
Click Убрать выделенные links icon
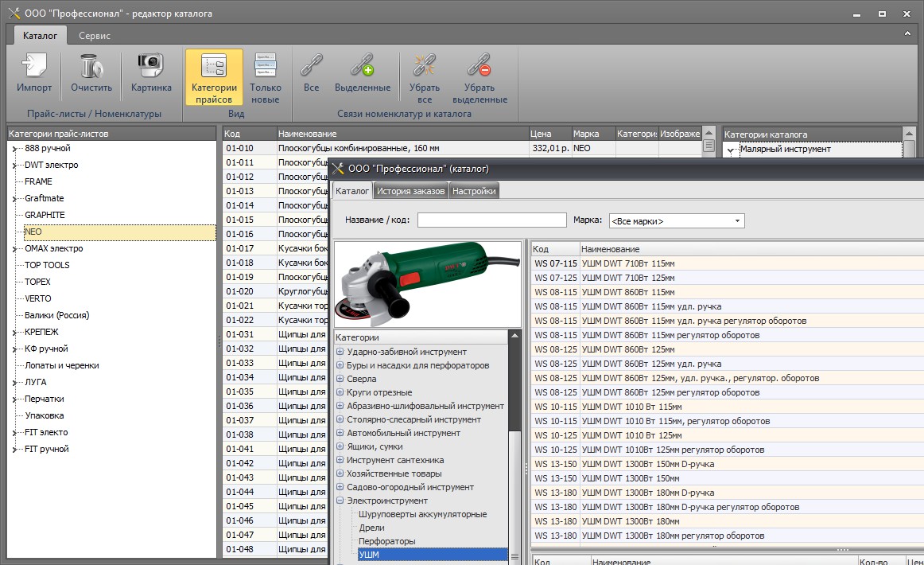479,65
